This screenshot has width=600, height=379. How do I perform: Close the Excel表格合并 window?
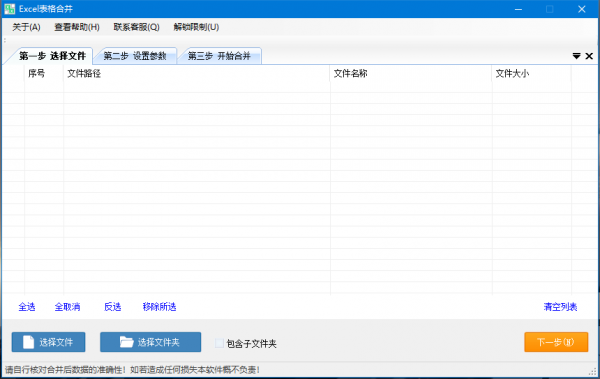(x=582, y=9)
